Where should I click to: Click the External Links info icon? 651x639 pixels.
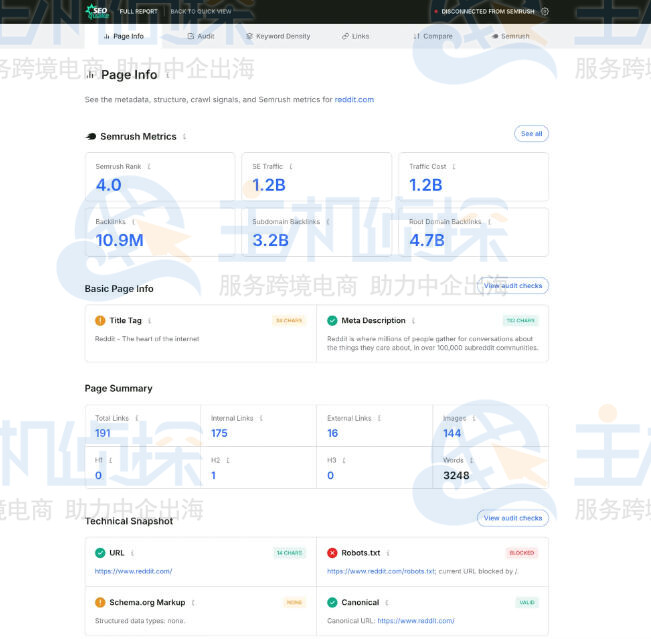379,418
